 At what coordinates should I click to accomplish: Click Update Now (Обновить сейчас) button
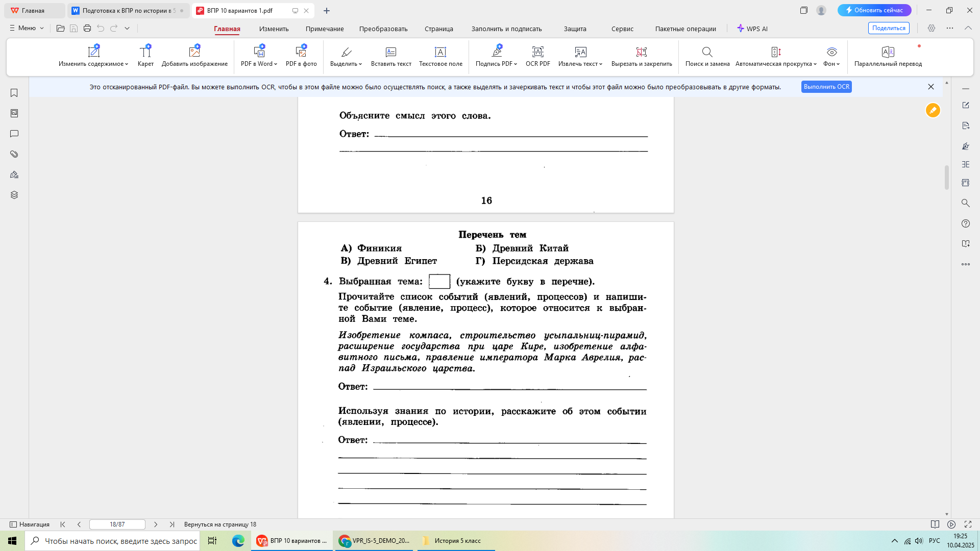click(x=874, y=10)
